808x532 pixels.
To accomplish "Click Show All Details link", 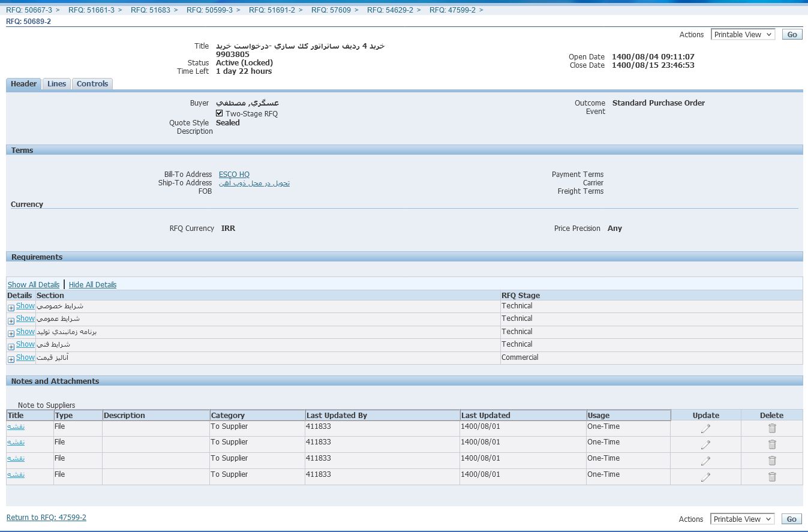I will 34,285.
